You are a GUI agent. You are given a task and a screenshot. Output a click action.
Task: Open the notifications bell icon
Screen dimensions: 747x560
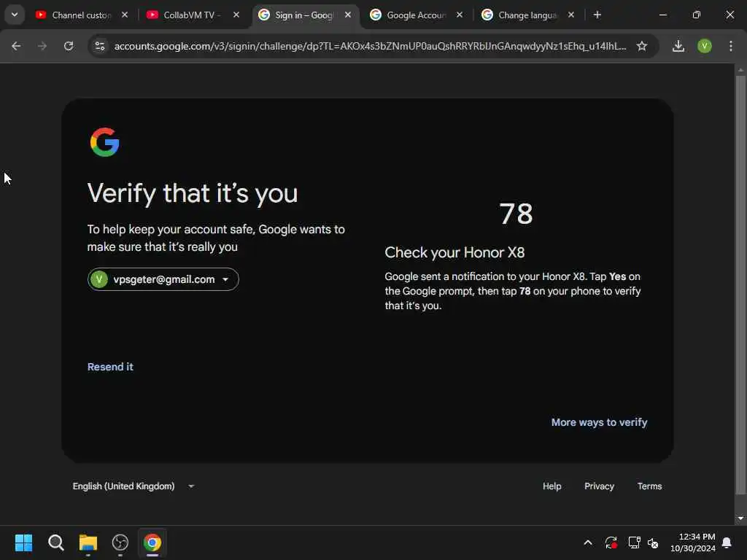pyautogui.click(x=727, y=542)
